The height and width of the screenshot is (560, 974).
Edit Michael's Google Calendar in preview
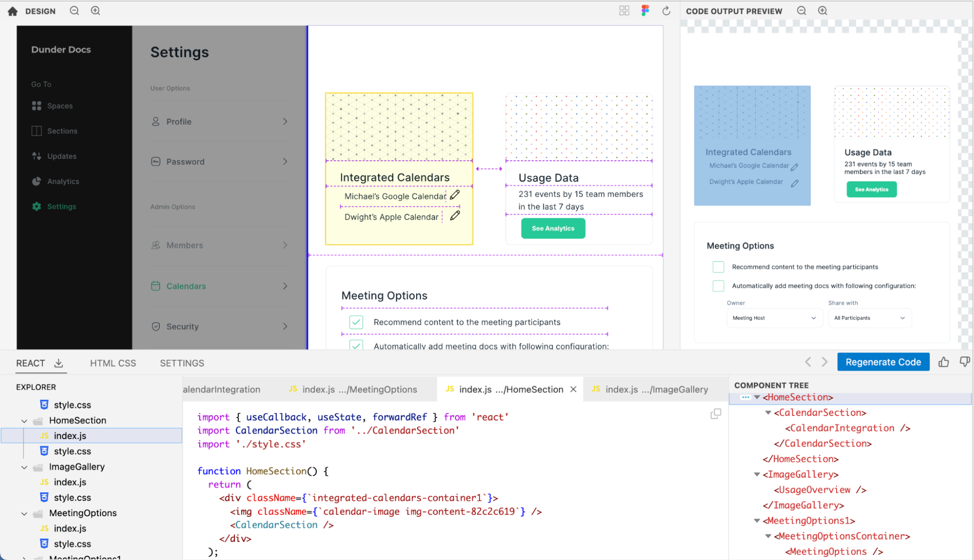pyautogui.click(x=795, y=167)
